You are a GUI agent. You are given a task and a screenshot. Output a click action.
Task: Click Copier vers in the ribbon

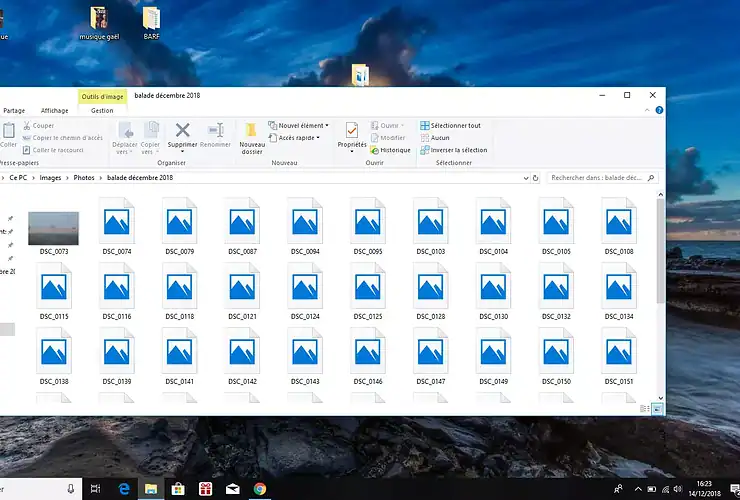150,138
